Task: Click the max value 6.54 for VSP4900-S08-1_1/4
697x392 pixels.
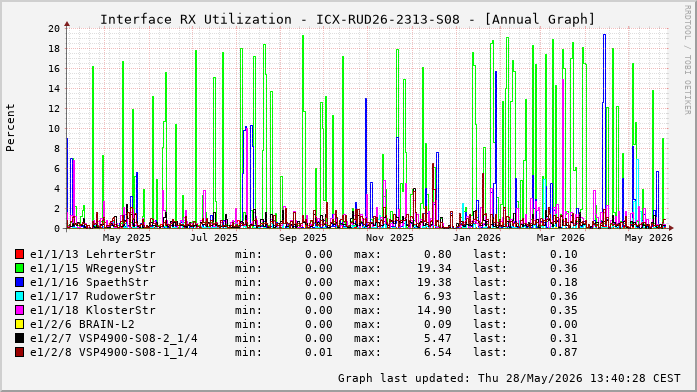Action: [x=438, y=352]
